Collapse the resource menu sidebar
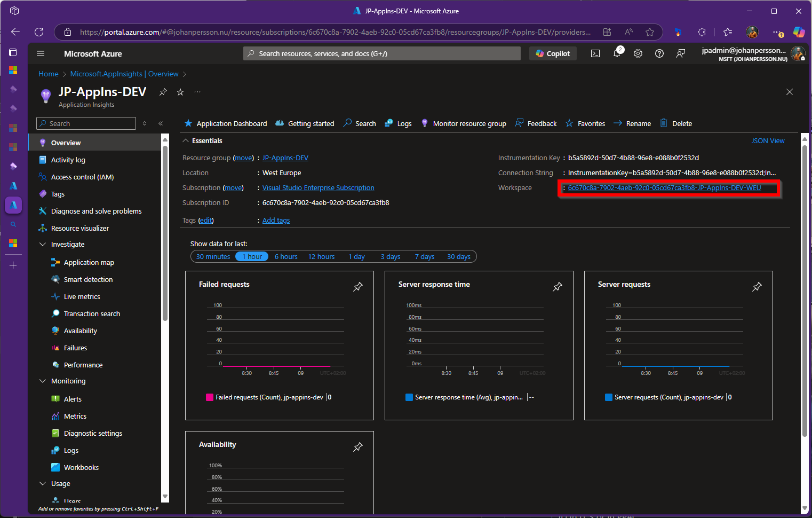The image size is (812, 518). coord(161,123)
